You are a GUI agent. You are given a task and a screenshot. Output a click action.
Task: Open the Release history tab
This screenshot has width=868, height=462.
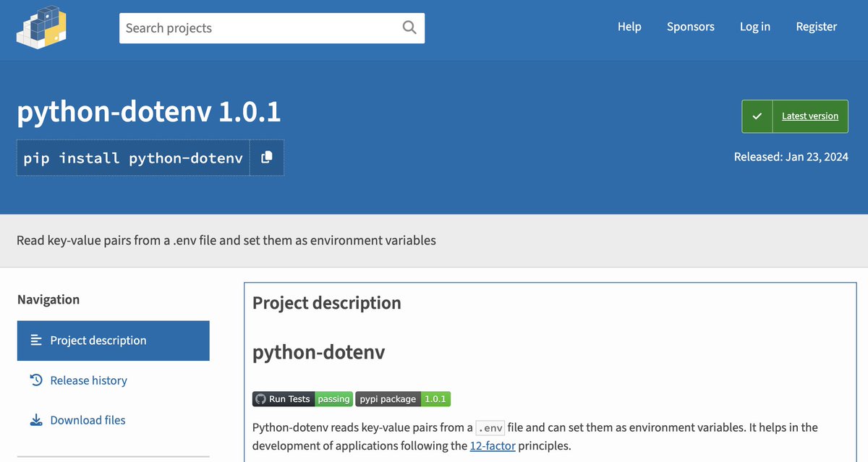114,380
